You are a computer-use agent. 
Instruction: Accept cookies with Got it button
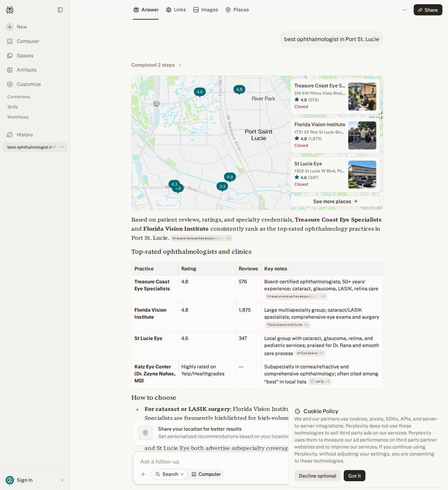(x=355, y=476)
